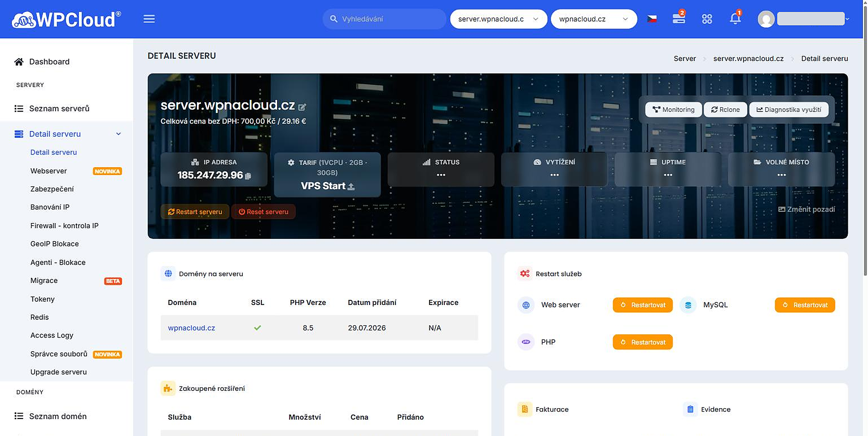
Task: Open Seznam serverů in the sidebar
Action: (59, 109)
